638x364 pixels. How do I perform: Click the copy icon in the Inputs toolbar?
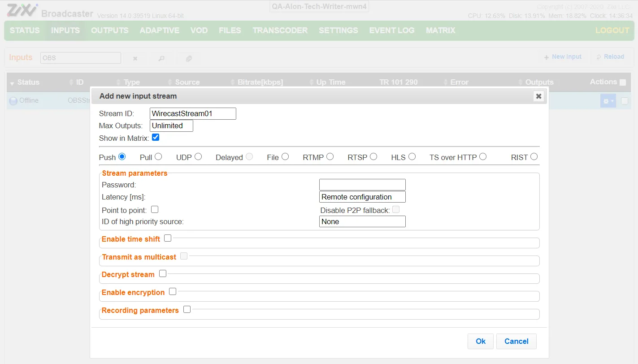[189, 58]
